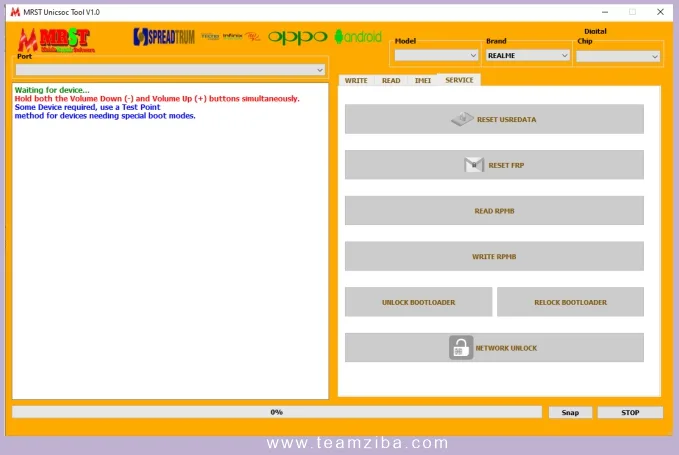Click the Model label
Screen dimensions: 679x455
405,41
